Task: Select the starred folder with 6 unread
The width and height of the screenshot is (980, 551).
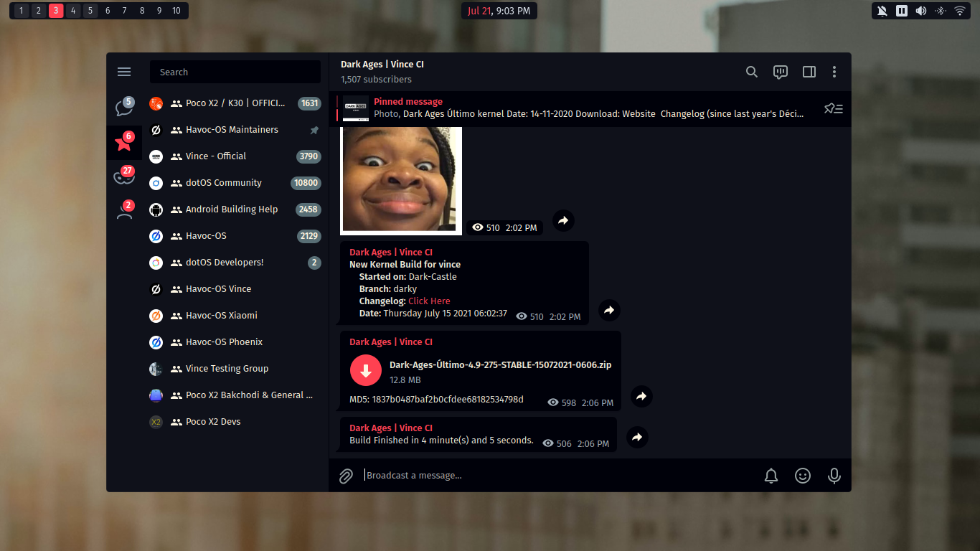Action: click(124, 142)
